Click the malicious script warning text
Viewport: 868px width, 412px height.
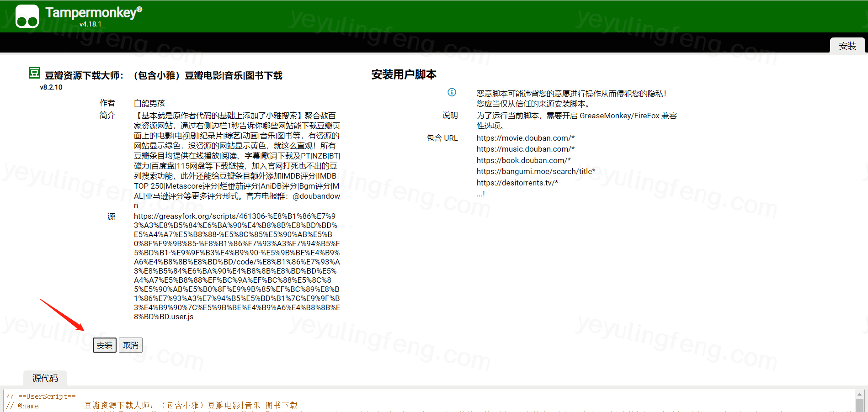click(x=571, y=99)
